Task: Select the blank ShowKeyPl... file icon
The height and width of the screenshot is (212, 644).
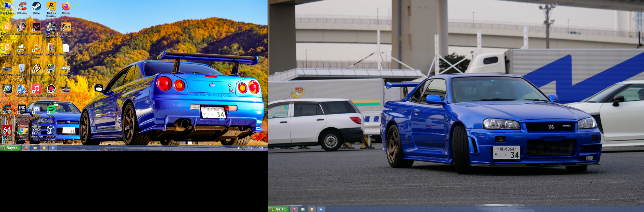Action: tap(66, 49)
